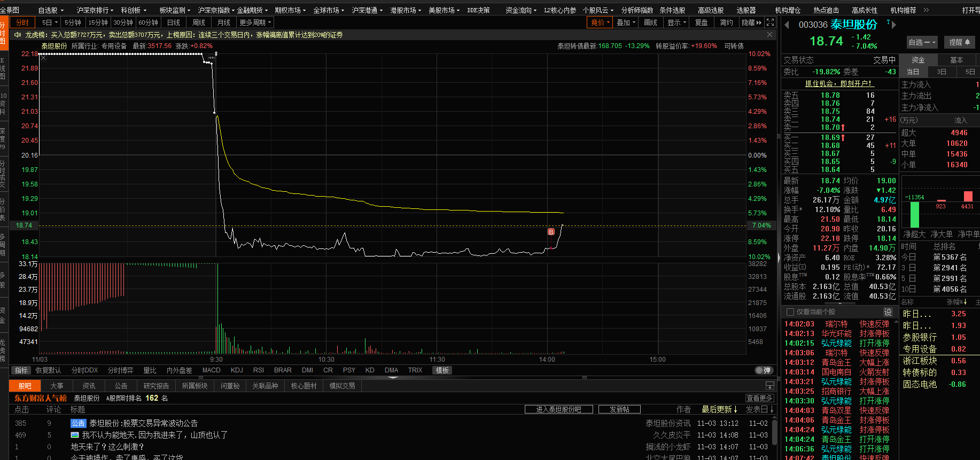Click the 固态电池 sector row
The image size is (980, 460).
[x=940, y=384]
